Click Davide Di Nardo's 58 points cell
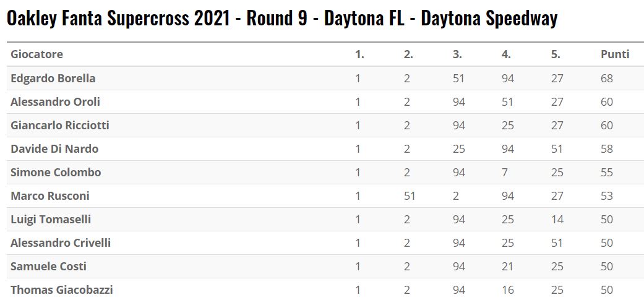 coord(606,149)
